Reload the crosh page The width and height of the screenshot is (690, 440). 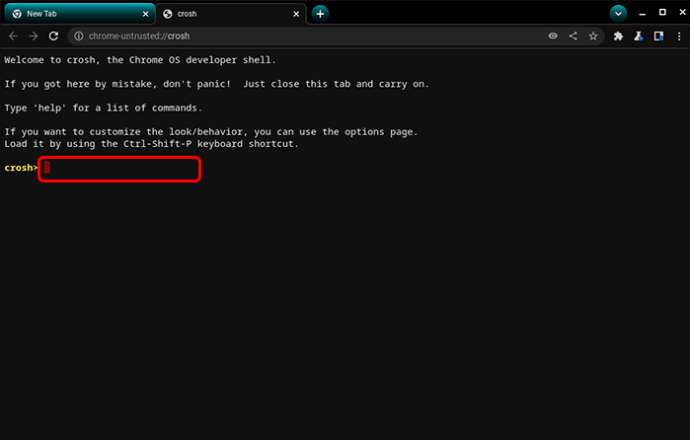tap(54, 36)
